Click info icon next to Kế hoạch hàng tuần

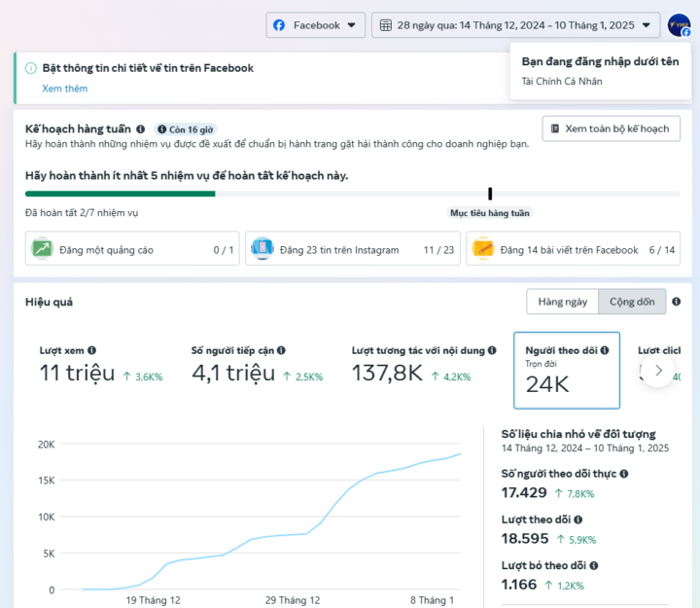141,128
